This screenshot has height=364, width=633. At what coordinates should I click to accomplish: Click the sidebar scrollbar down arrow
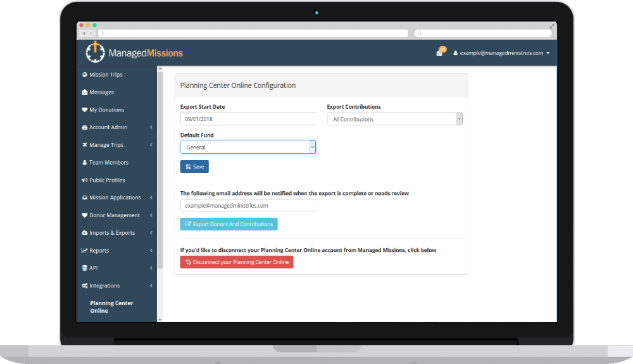160,319
